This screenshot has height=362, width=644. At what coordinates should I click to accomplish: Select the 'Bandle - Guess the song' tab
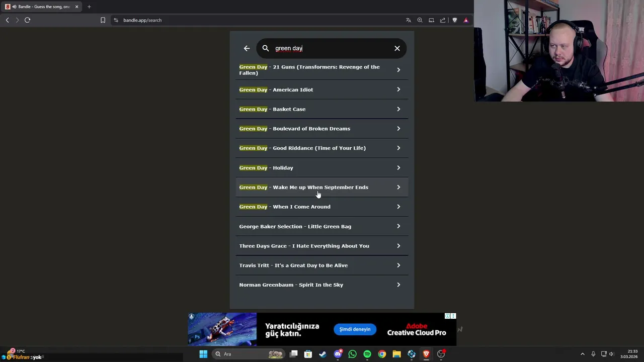[43, 7]
